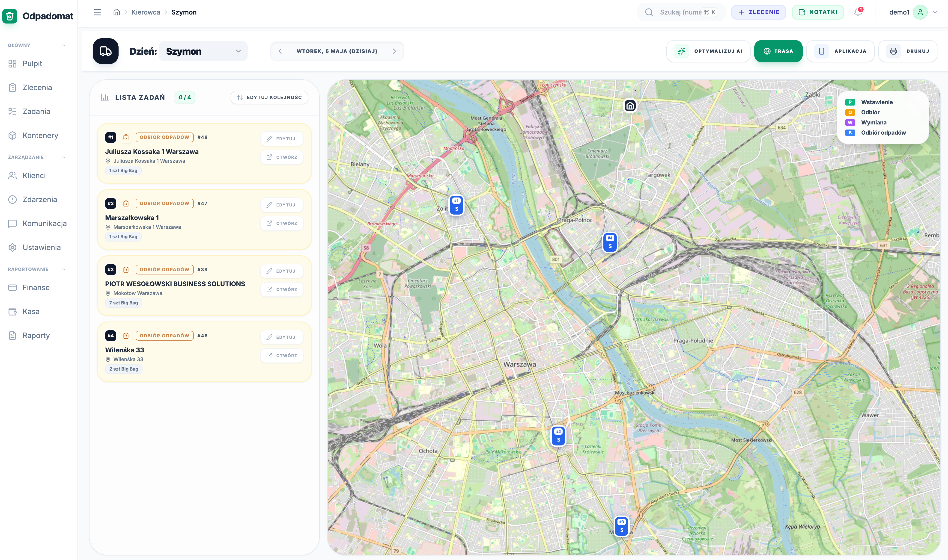Select map marker #1 near Żoliborz
Viewport: 948px width, 560px height.
tap(456, 205)
